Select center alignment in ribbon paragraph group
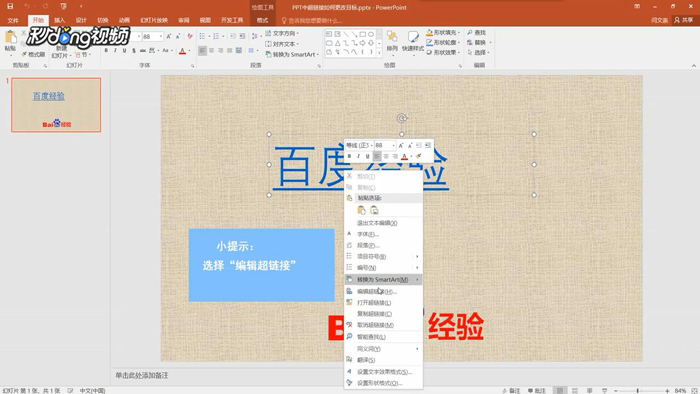700x394 pixels. [212, 50]
